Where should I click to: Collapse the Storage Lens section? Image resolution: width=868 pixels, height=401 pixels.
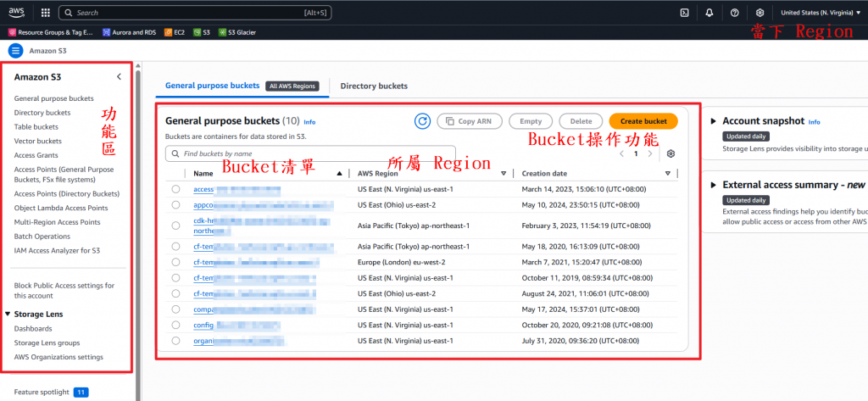[8, 314]
